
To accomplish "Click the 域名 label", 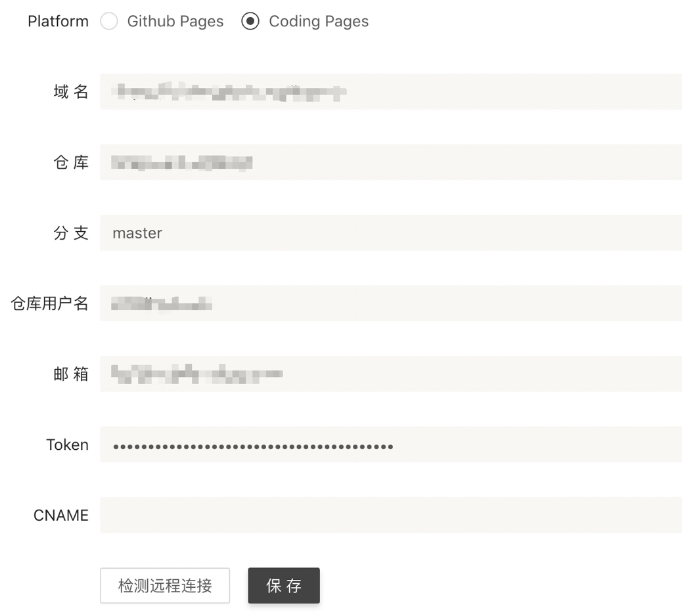I will (70, 92).
